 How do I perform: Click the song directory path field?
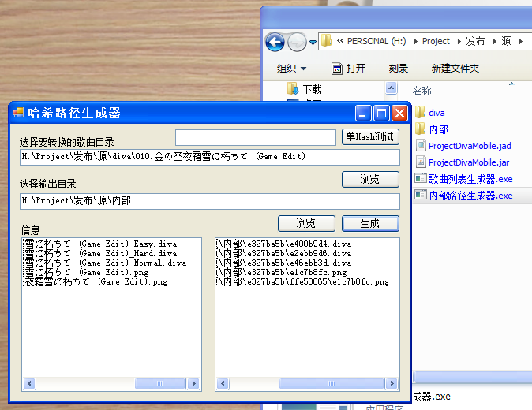click(210, 157)
